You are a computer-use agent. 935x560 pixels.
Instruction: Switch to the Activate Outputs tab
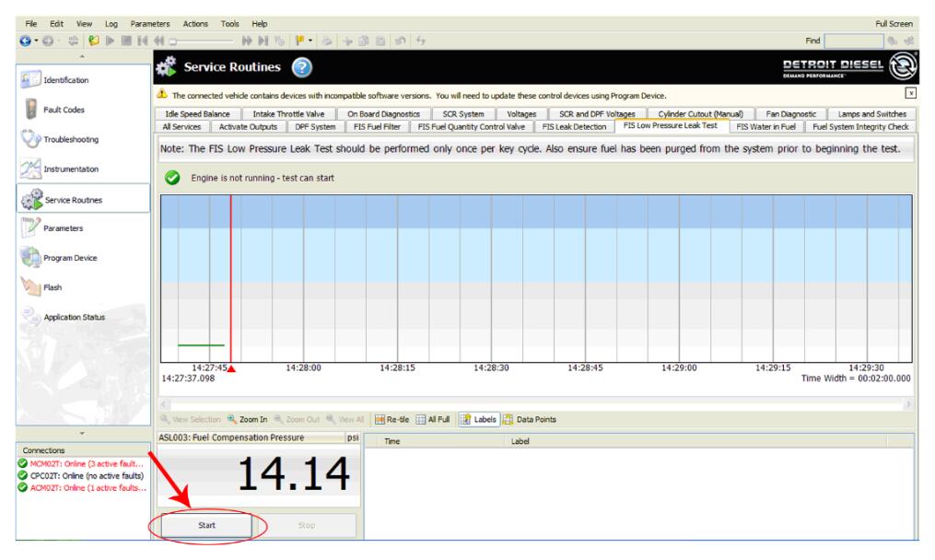[248, 126]
